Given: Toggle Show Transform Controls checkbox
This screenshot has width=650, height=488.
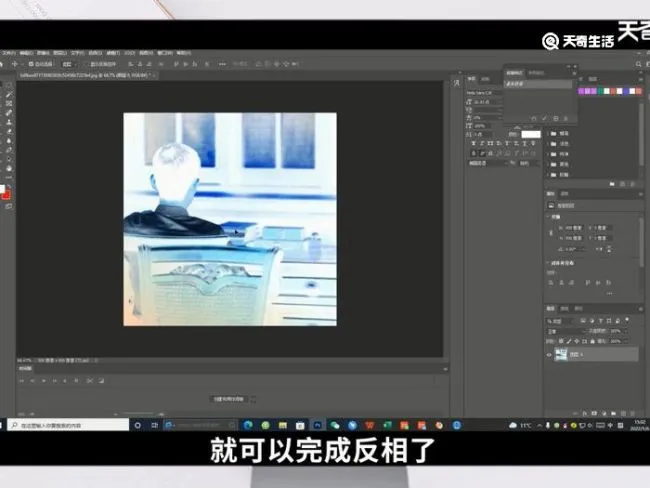Looking at the screenshot, I should coord(87,64).
